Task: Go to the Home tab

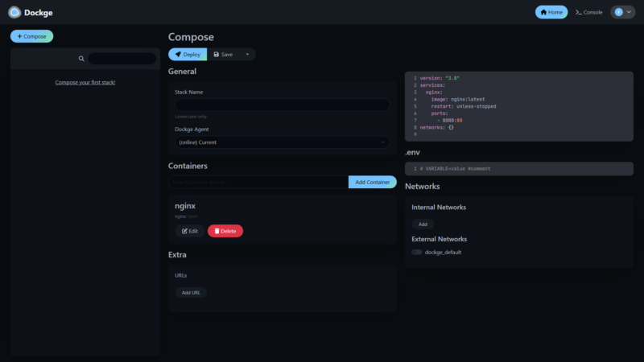Action: click(551, 12)
